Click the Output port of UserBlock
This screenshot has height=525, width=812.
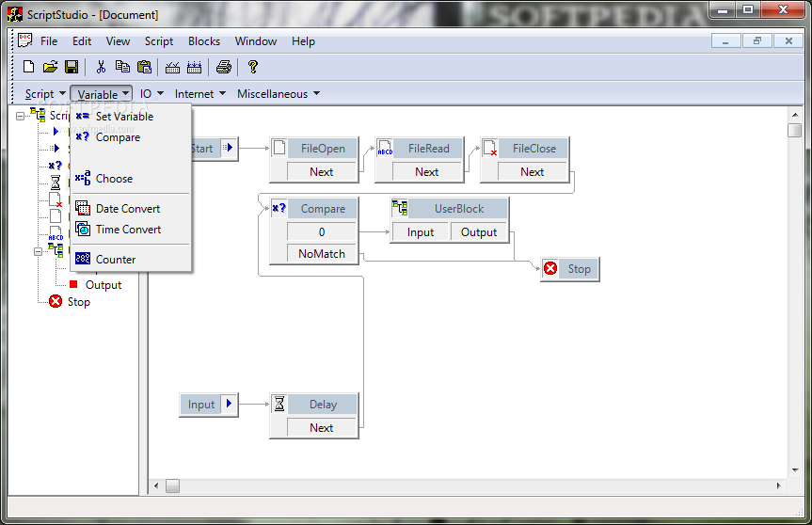pos(479,232)
